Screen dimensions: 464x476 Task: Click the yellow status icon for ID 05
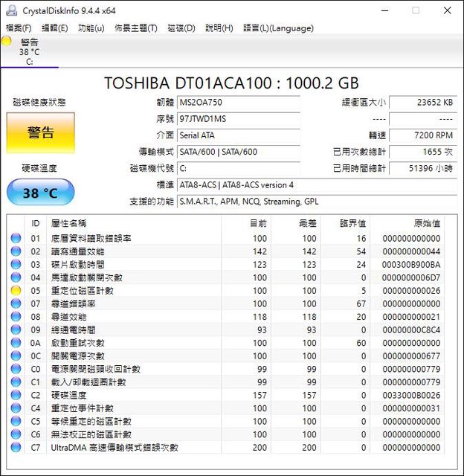click(x=16, y=291)
